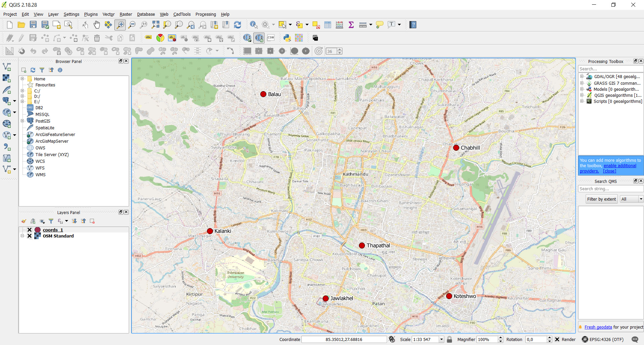This screenshot has width=644, height=345.
Task: Click the Toggle Editing pencil icon
Action: click(x=21, y=38)
